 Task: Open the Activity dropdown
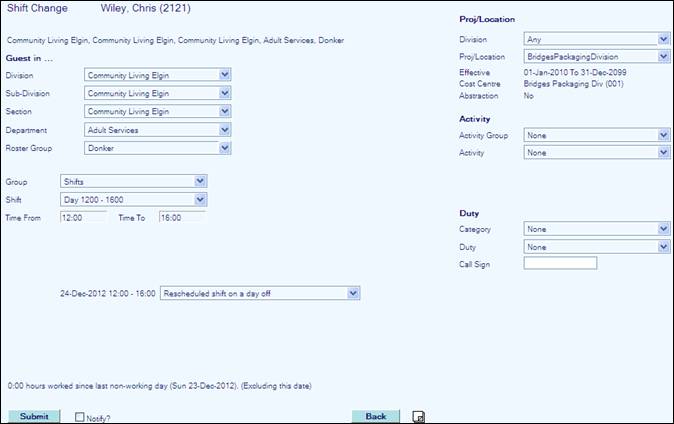pyautogui.click(x=596, y=153)
